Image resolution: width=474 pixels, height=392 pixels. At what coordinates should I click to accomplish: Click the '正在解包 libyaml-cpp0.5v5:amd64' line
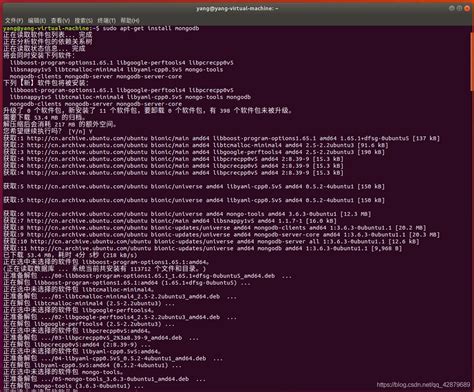point(92,366)
